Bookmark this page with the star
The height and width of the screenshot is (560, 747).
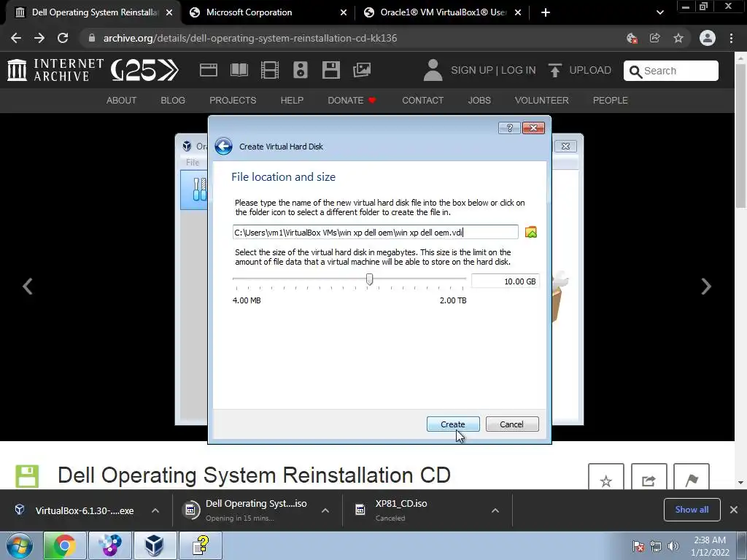[678, 38]
